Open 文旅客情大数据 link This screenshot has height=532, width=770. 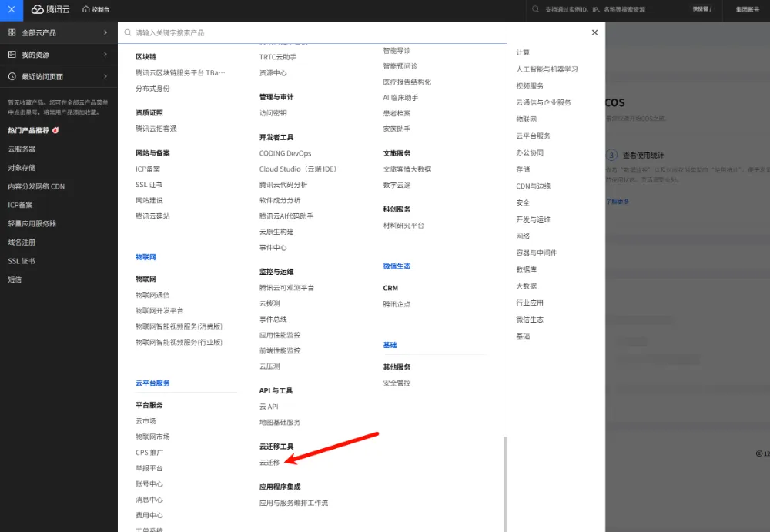tap(407, 169)
